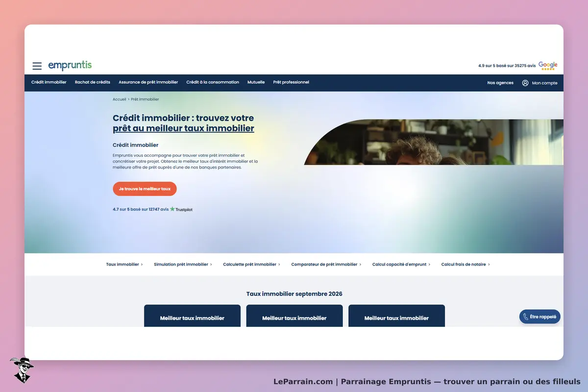Viewport: 588px width, 392px height.
Task: Click the Prêt immobilier breadcrumb
Action: click(x=145, y=99)
